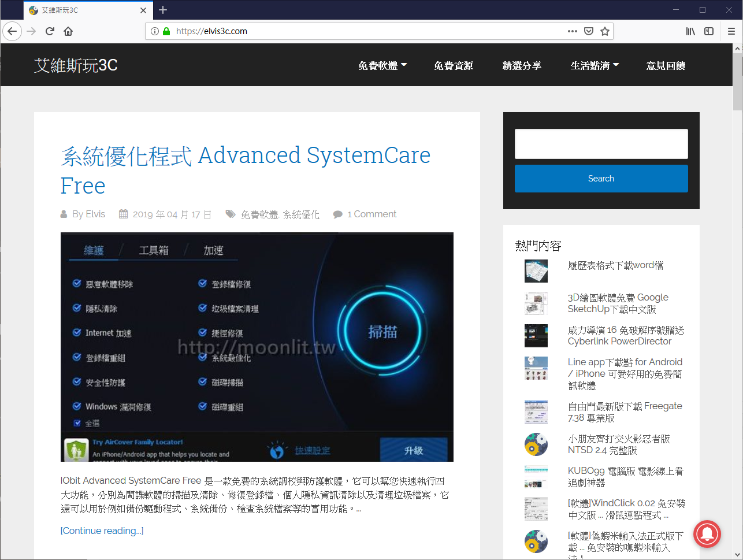Screen dimensions: 743x560
Task: Click thumbnail beside 履歷表格式下載word檔
Action: tap(536, 271)
